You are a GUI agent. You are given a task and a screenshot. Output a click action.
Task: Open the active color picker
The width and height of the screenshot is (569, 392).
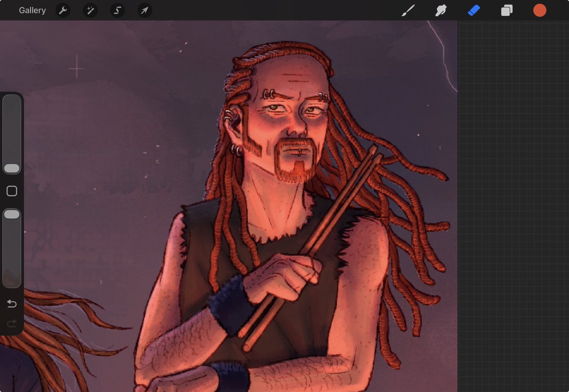click(540, 10)
